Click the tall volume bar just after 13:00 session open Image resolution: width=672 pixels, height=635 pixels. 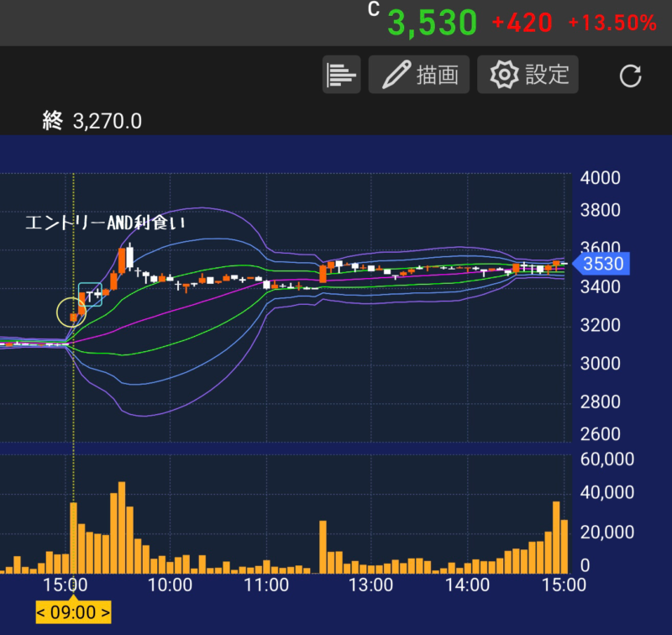[323, 547]
